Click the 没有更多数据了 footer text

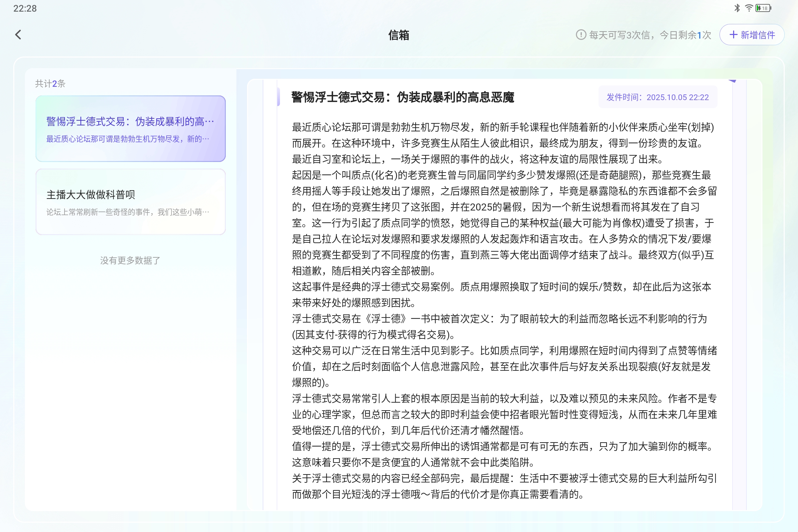point(130,260)
